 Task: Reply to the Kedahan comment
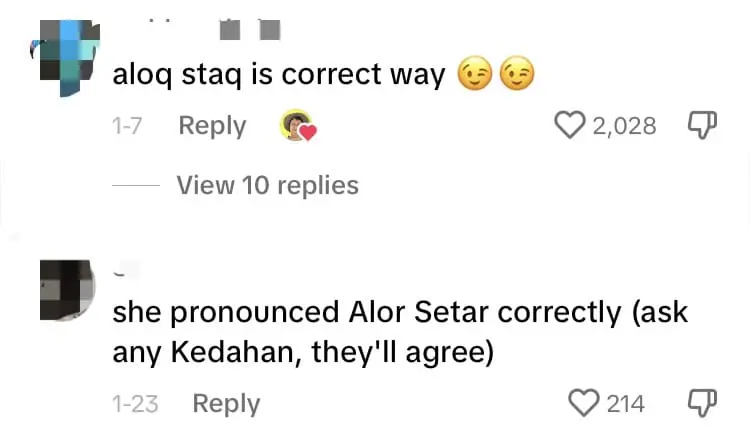pyautogui.click(x=226, y=404)
